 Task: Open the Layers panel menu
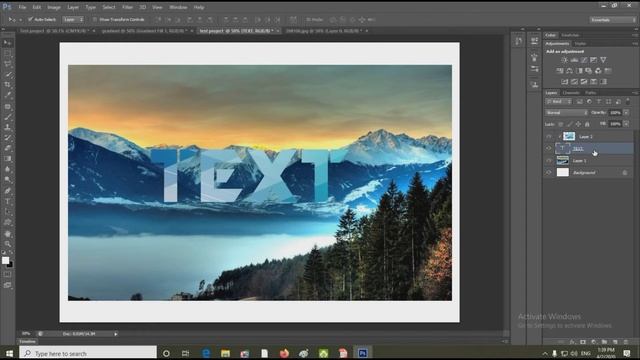635,93
